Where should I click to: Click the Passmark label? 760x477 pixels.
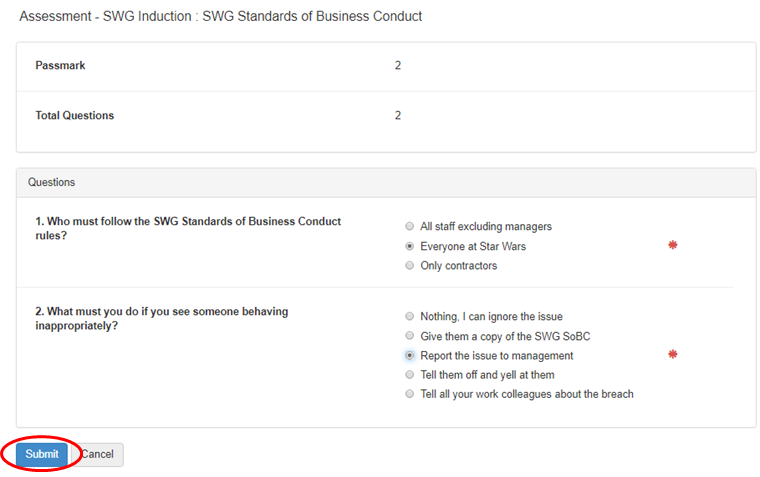tap(61, 66)
